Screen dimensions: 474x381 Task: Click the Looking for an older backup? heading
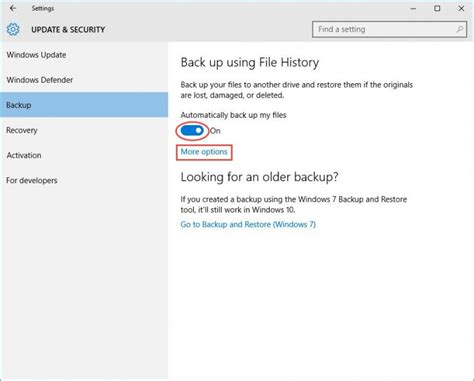(x=259, y=177)
